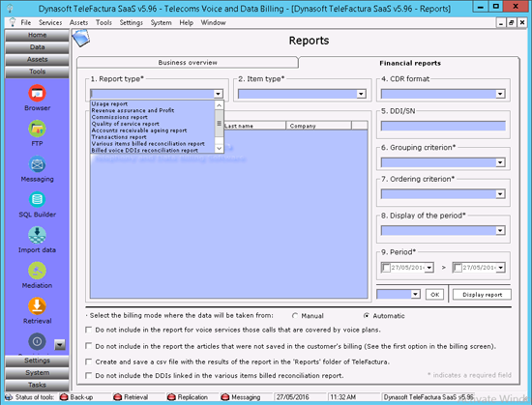The width and height of the screenshot is (532, 405).
Task: Open the Item type dropdown
Action: tap(362, 94)
